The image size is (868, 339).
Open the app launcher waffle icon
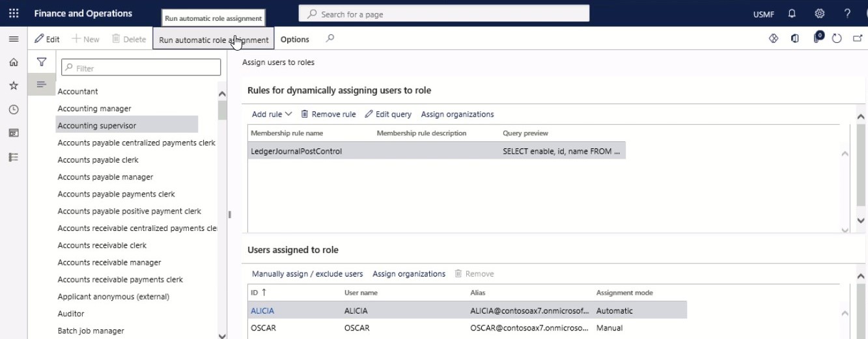click(x=14, y=14)
